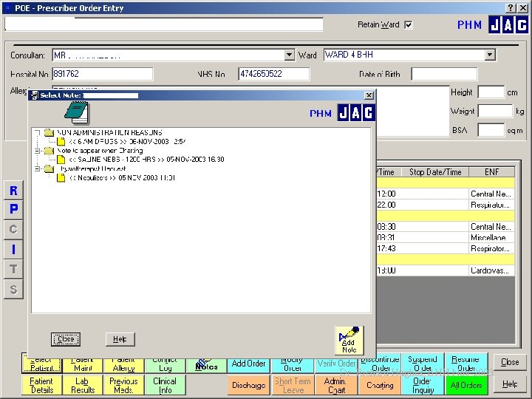Collapse the NON ADMINISTRATION REASONS tree node
Image resolution: width=532 pixels, height=399 pixels.
(x=38, y=133)
